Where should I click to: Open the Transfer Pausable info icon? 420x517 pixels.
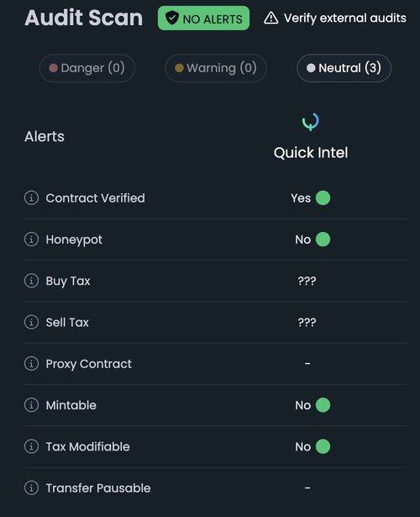(32, 488)
